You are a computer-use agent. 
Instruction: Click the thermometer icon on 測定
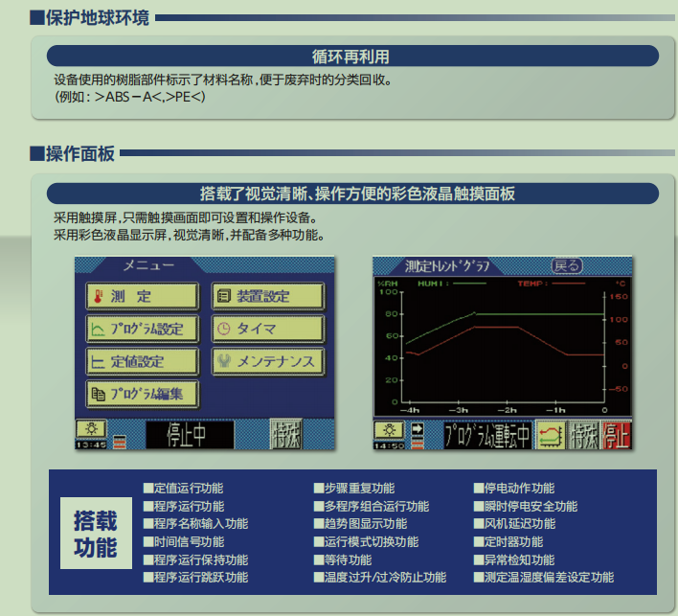(98, 296)
